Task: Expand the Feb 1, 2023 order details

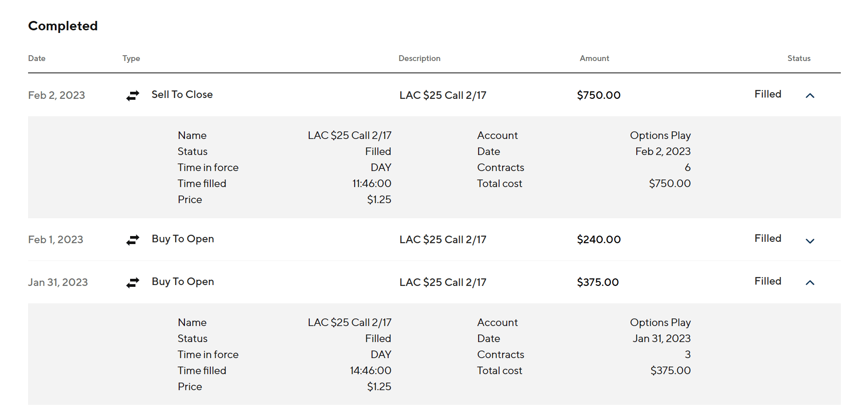Action: coord(810,241)
